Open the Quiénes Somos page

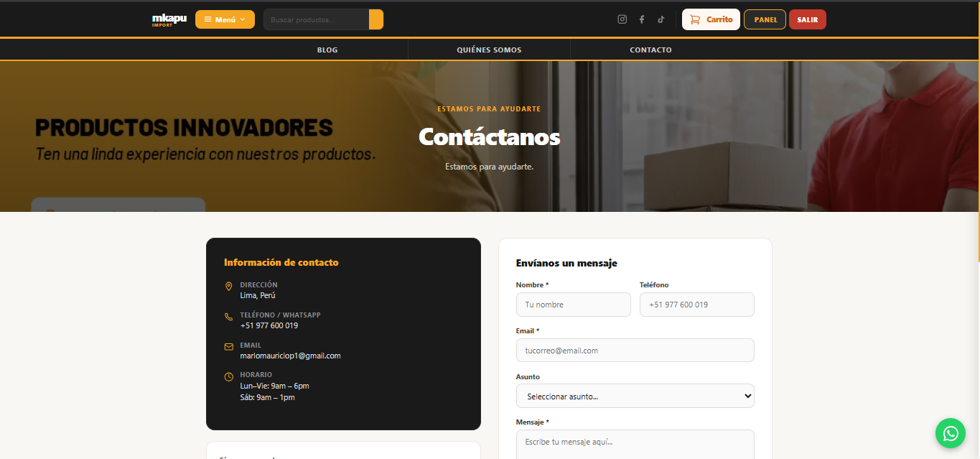pyautogui.click(x=489, y=50)
